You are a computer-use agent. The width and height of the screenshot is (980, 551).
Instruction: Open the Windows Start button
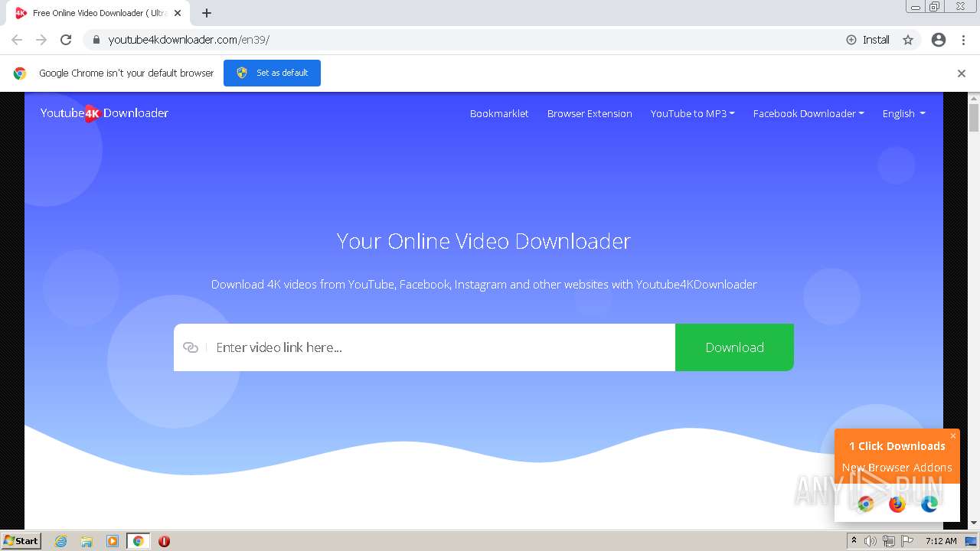21,540
